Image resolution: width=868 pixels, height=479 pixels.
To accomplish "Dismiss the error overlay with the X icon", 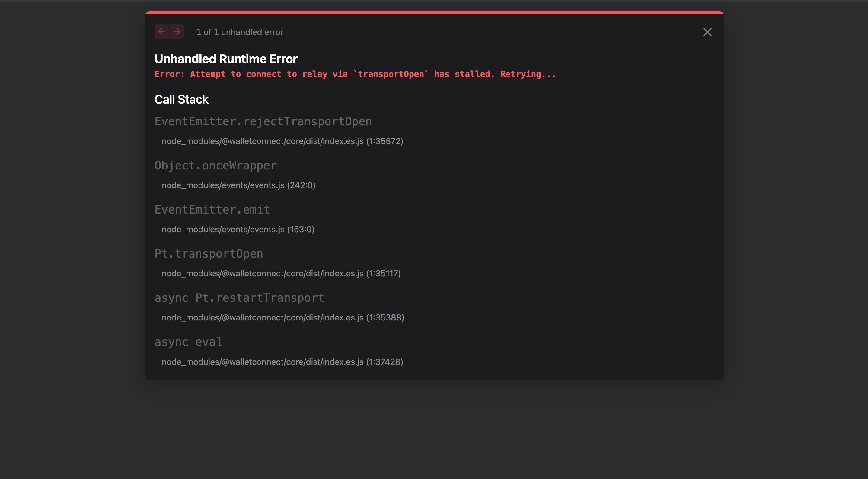I will (x=707, y=32).
